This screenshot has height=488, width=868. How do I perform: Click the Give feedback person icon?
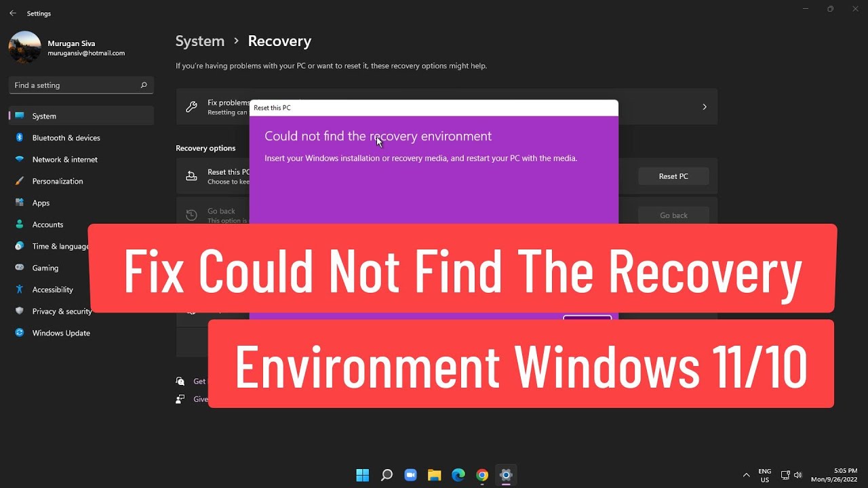coord(180,399)
